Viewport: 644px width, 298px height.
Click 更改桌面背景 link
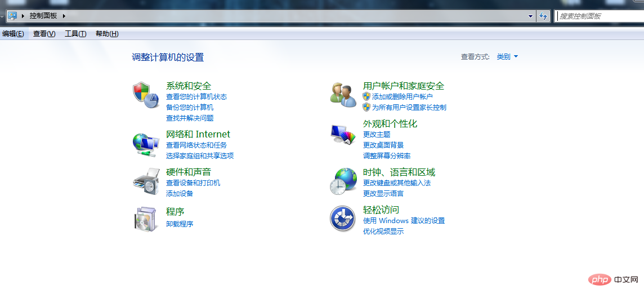point(383,145)
